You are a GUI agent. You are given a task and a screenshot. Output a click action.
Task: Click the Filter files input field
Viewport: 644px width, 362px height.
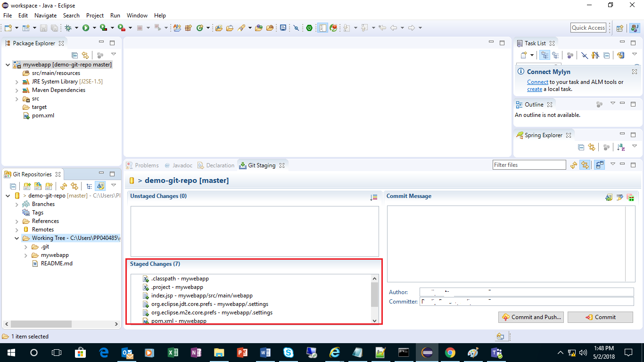coord(529,165)
